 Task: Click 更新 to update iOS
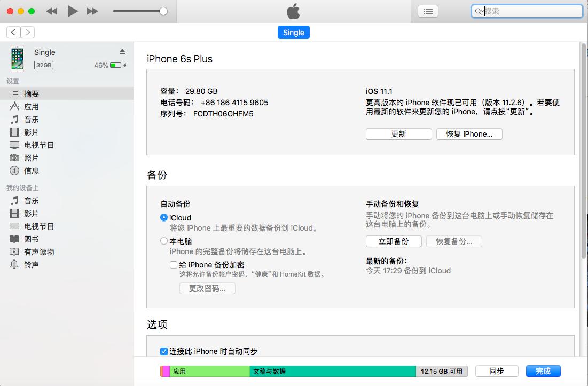(398, 134)
